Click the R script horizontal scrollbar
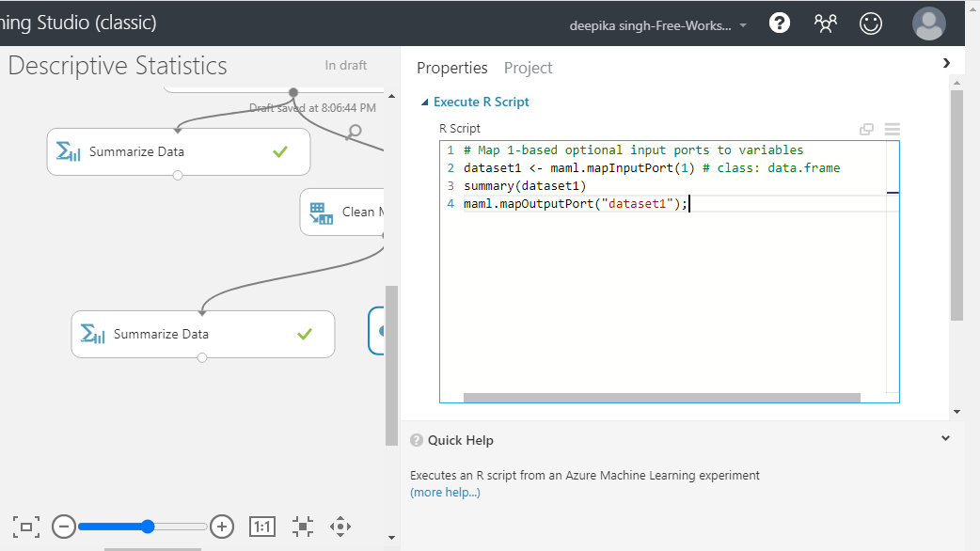980x551 pixels. click(x=662, y=398)
